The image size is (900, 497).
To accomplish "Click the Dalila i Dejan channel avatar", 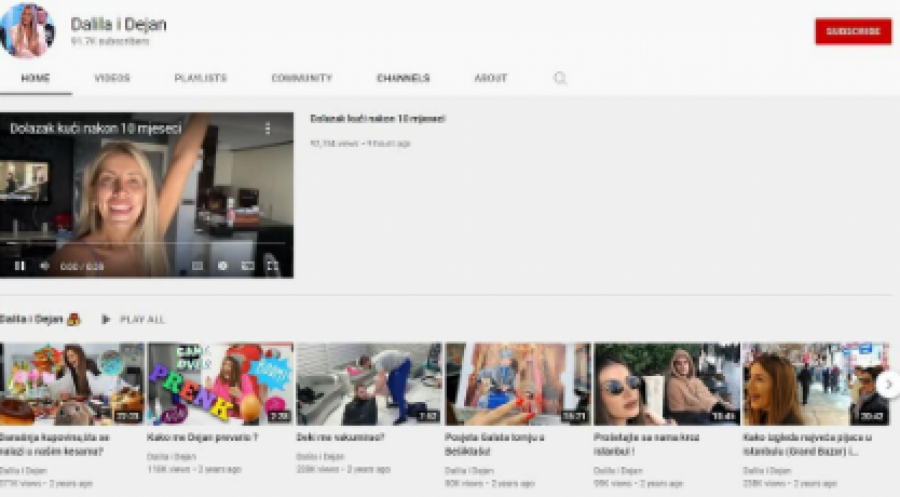I will coord(28,30).
